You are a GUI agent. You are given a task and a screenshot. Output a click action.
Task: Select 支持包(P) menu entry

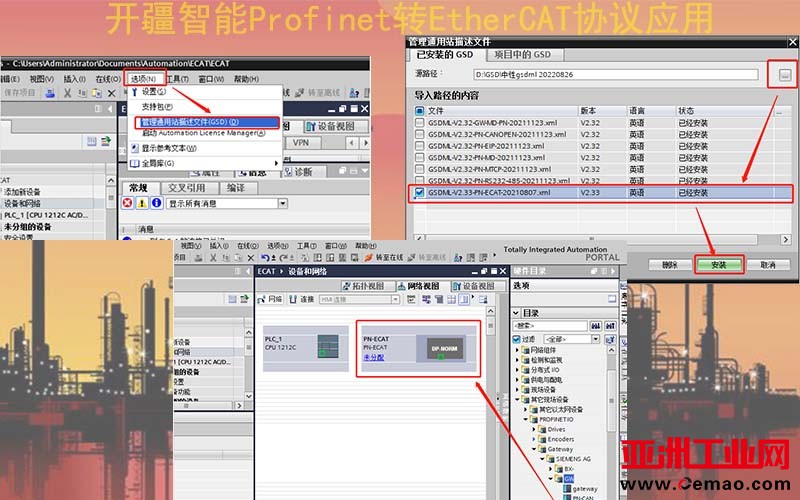point(157,107)
